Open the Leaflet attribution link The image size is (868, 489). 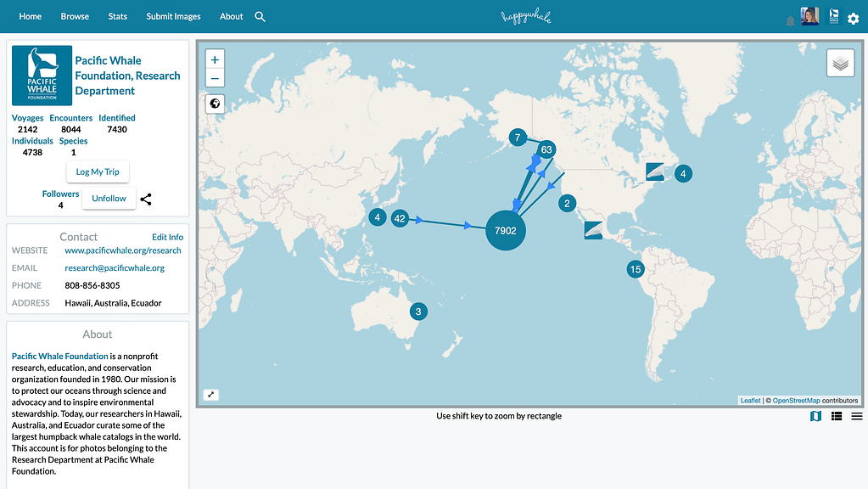pos(750,401)
